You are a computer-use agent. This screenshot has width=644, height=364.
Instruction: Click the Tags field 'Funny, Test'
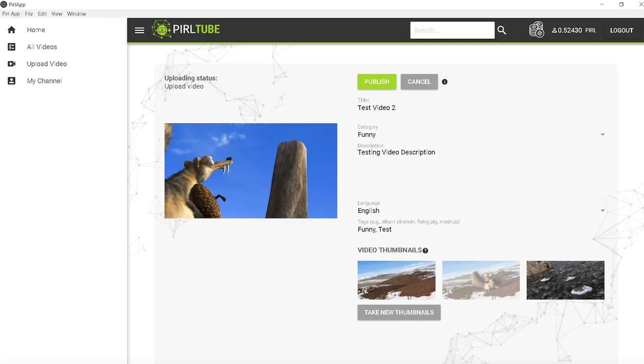click(481, 229)
